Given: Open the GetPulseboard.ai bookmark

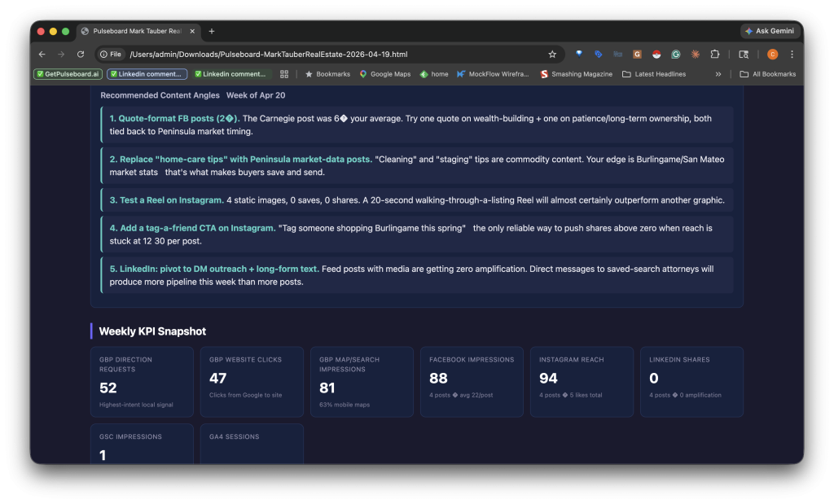Looking at the screenshot, I should click(68, 74).
